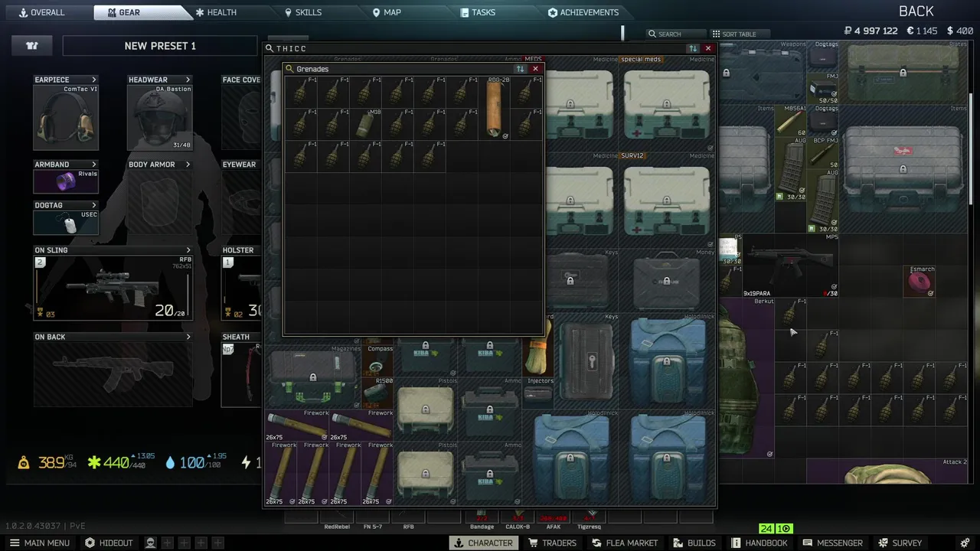Select the R1500 rangefinder item
The image size is (980, 551).
(x=378, y=393)
